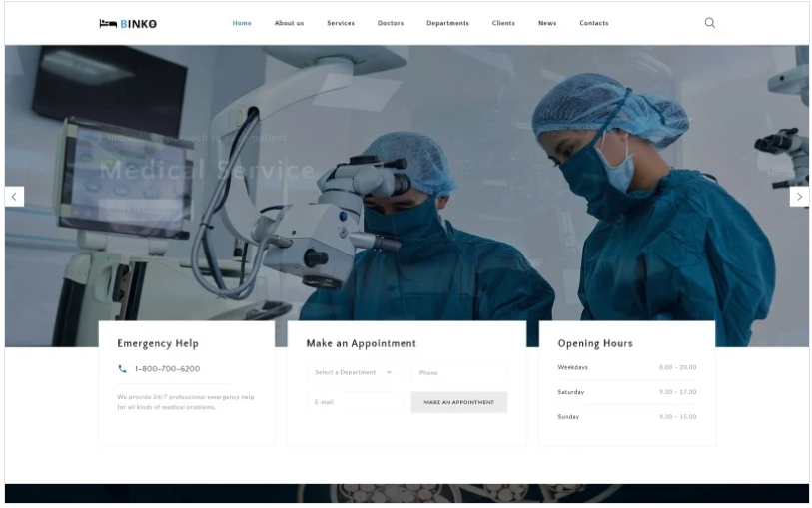Open the Home menu item
The width and height of the screenshot is (812, 508).
pos(242,23)
